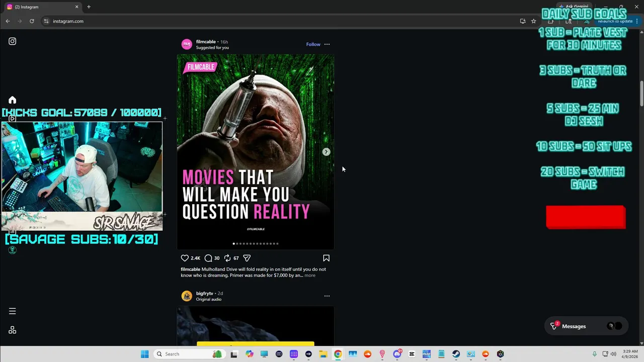Screen dimensions: 644x362
Task: Click the bigfrytv video preview
Action: point(256,326)
